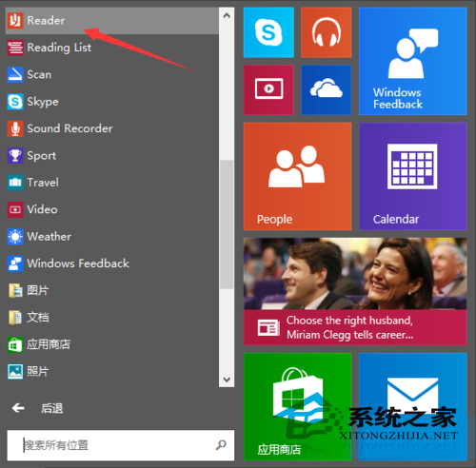Select the Weather text label
Viewport: 476px width, 468px height.
point(50,237)
